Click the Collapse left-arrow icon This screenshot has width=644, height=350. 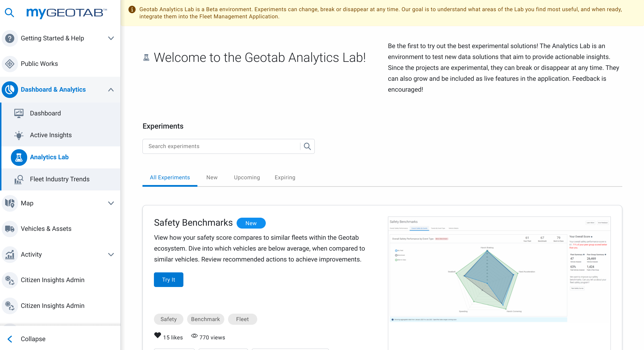[10, 339]
